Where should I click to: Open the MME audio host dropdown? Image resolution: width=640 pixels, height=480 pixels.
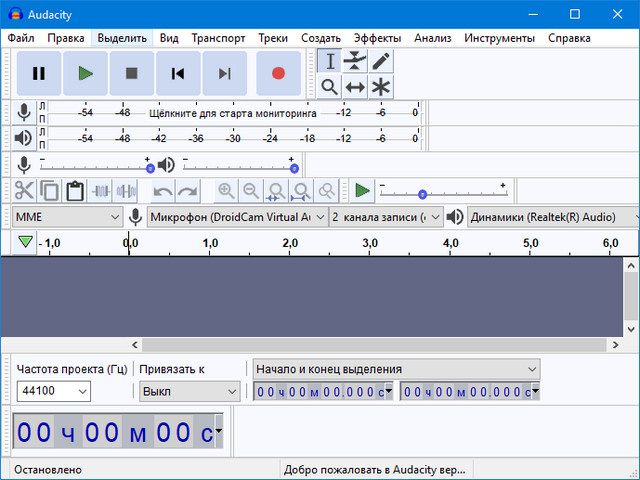[67, 216]
